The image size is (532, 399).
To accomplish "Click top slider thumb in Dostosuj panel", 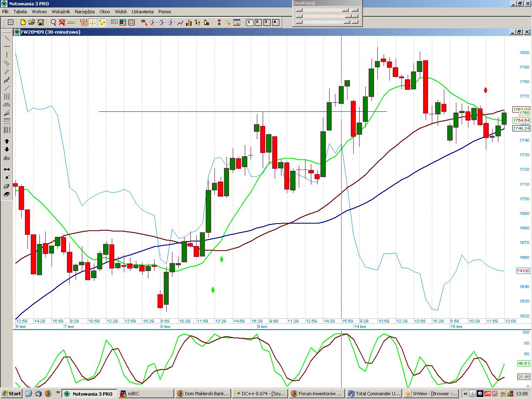I will point(345,10).
